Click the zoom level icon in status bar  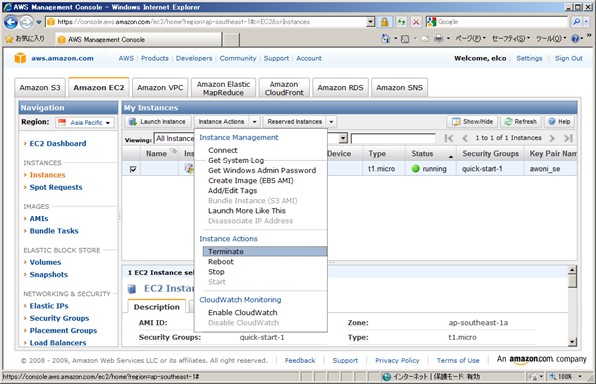(x=552, y=376)
